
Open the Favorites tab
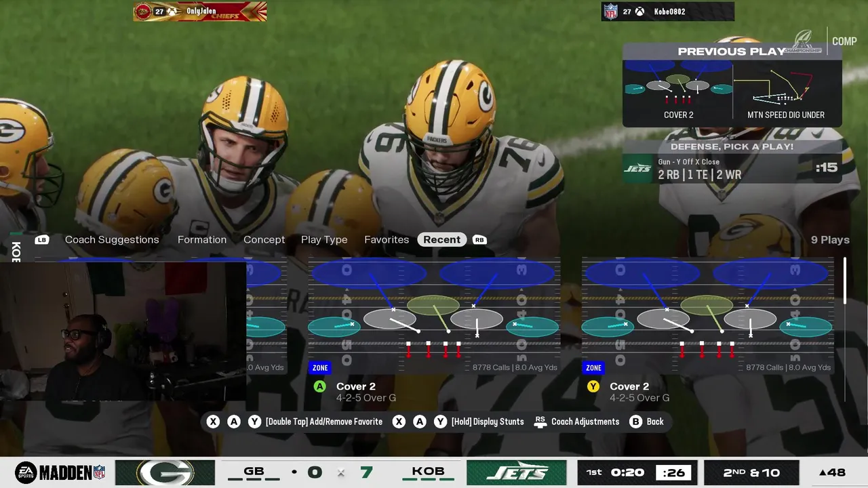(x=387, y=239)
